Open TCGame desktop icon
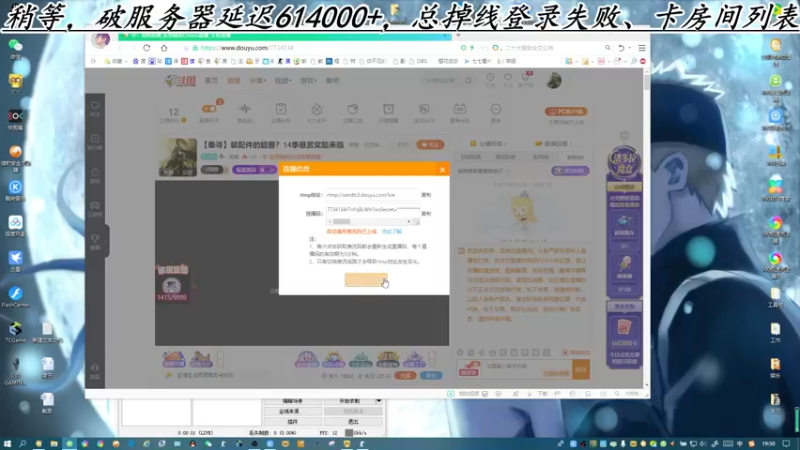This screenshot has height=450, width=800. click(x=15, y=329)
